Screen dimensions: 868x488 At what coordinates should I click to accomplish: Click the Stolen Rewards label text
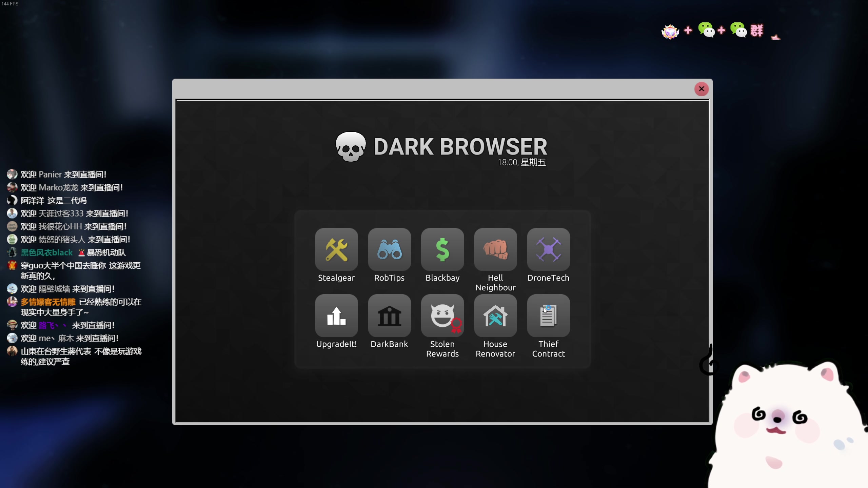click(442, 349)
